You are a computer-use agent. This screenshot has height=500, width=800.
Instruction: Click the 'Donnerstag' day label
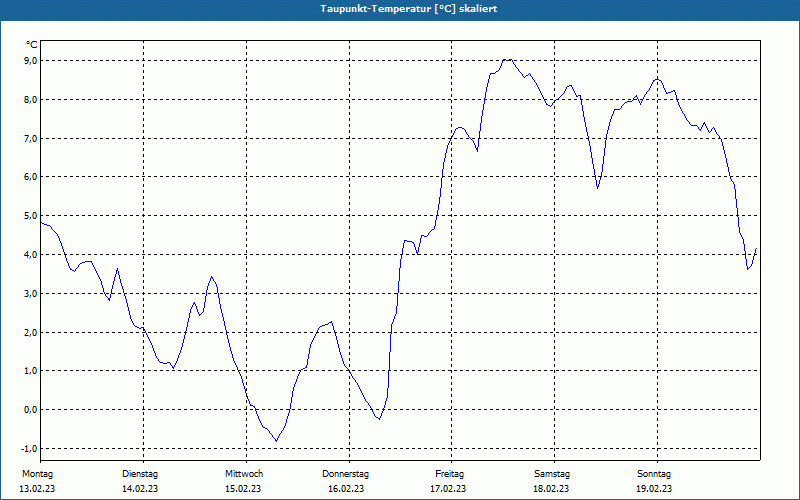[x=345, y=474]
